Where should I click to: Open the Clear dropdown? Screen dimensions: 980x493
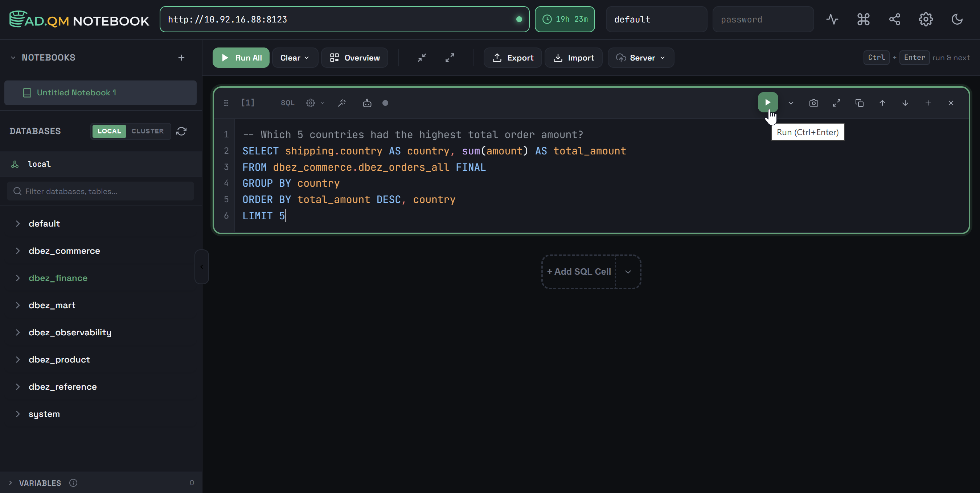tap(295, 58)
